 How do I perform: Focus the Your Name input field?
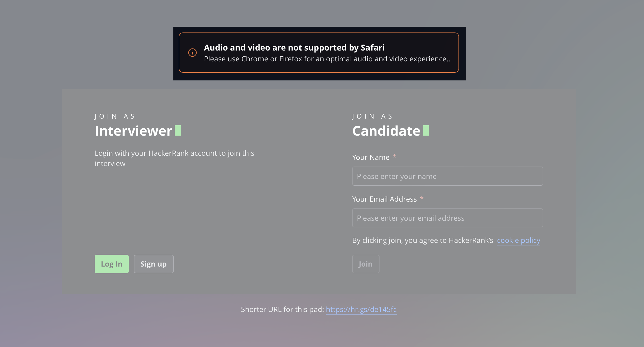pos(447,176)
